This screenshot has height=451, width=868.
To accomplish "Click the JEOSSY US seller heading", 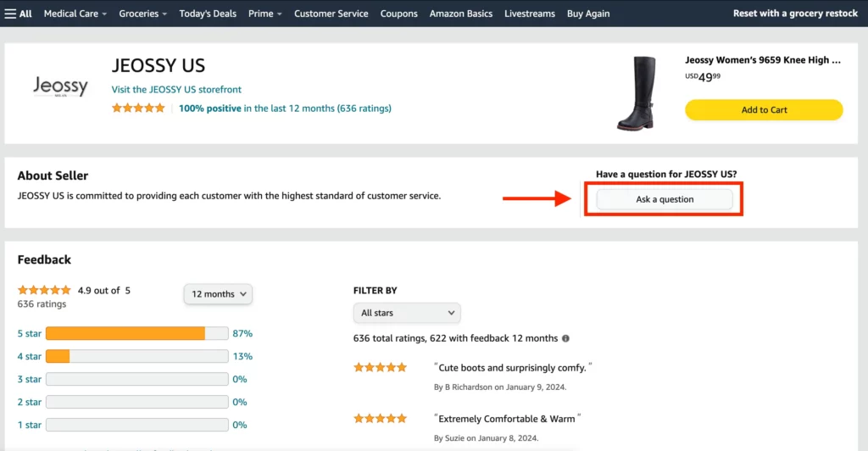I will click(159, 65).
